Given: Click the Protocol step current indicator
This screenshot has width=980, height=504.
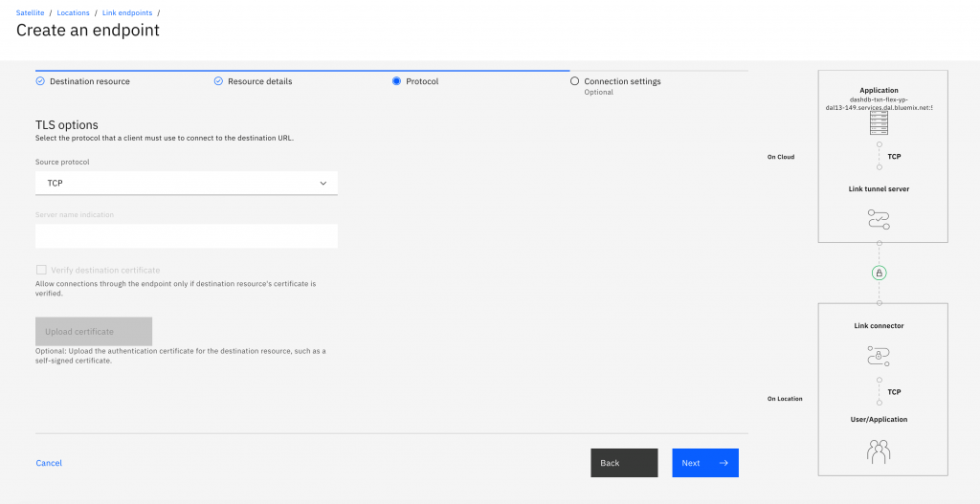Looking at the screenshot, I should pyautogui.click(x=396, y=81).
